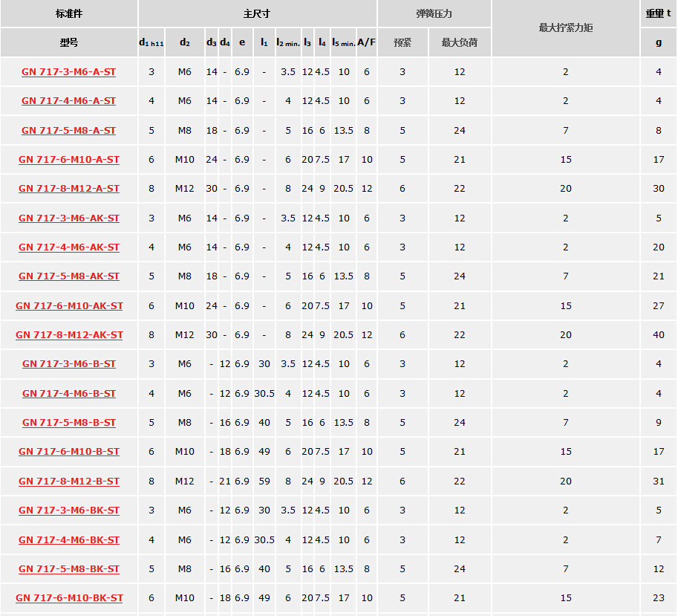
Task: Click l5 value 13.5 in GN 717-5-M8-BK-ST row
Action: pos(343,569)
